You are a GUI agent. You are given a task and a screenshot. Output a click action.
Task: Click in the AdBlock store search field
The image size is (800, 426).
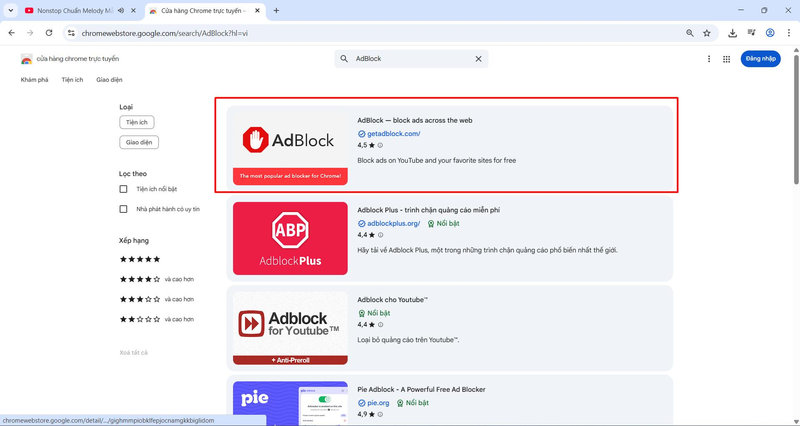[411, 59]
